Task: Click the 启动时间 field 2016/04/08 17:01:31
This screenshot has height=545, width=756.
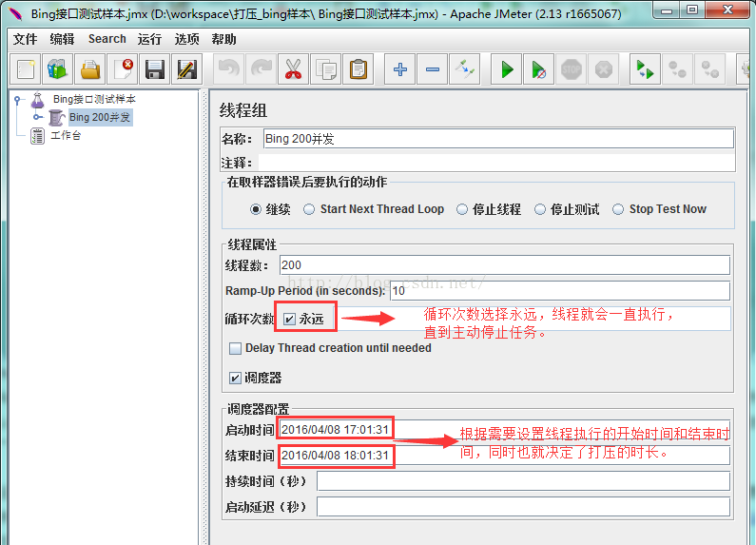Action: click(x=504, y=429)
